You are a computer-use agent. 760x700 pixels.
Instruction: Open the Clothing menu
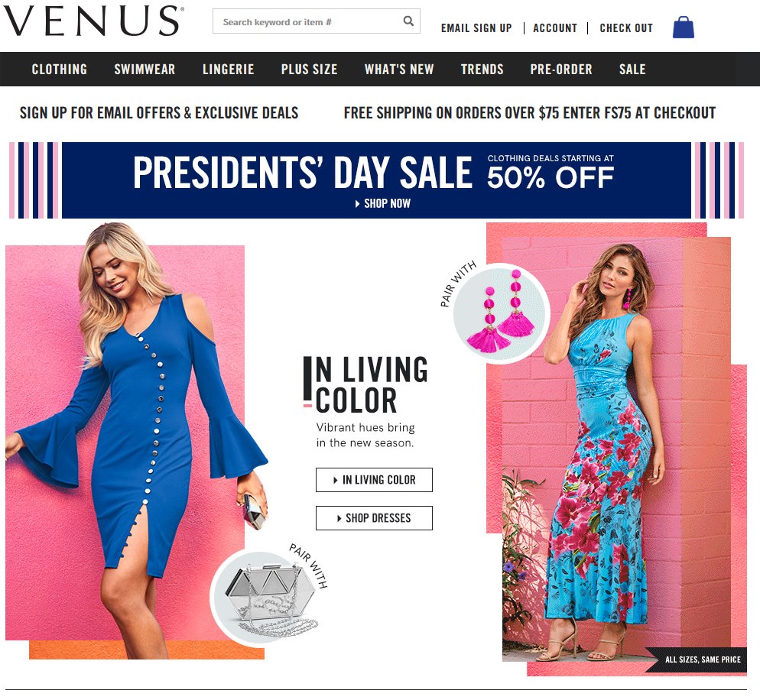click(x=60, y=70)
